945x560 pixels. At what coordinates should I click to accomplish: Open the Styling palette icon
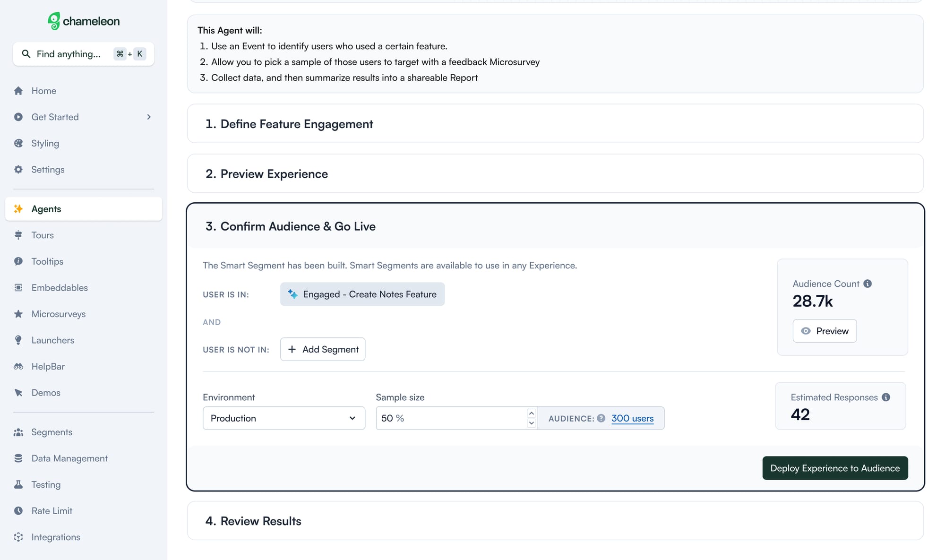pyautogui.click(x=18, y=143)
